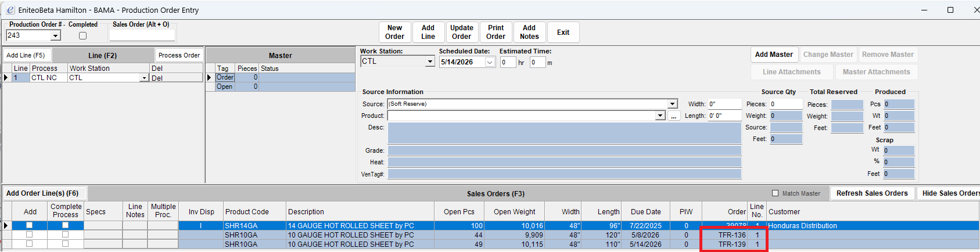Screen dimensions: 980x252
Task: Click the Line Attachments button
Action: pyautogui.click(x=792, y=72)
